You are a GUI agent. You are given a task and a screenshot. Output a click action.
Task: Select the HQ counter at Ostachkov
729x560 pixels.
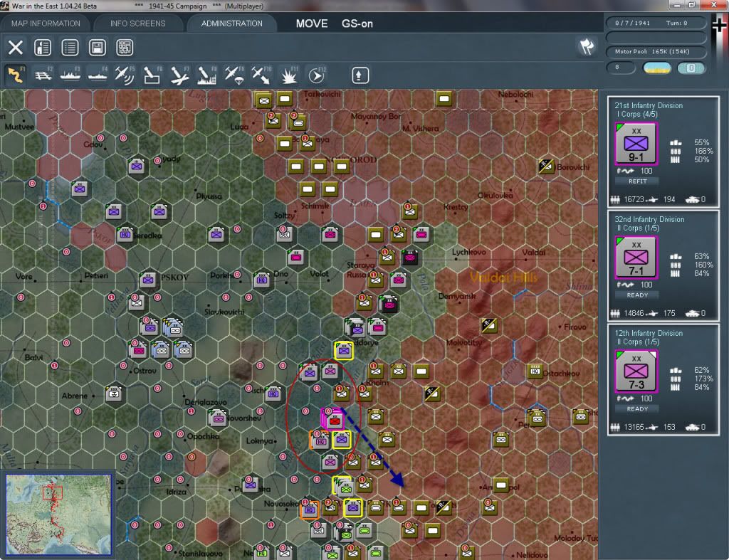click(535, 371)
